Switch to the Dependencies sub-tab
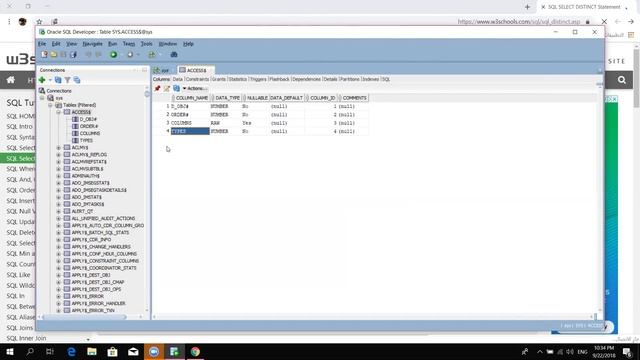 [x=307, y=79]
